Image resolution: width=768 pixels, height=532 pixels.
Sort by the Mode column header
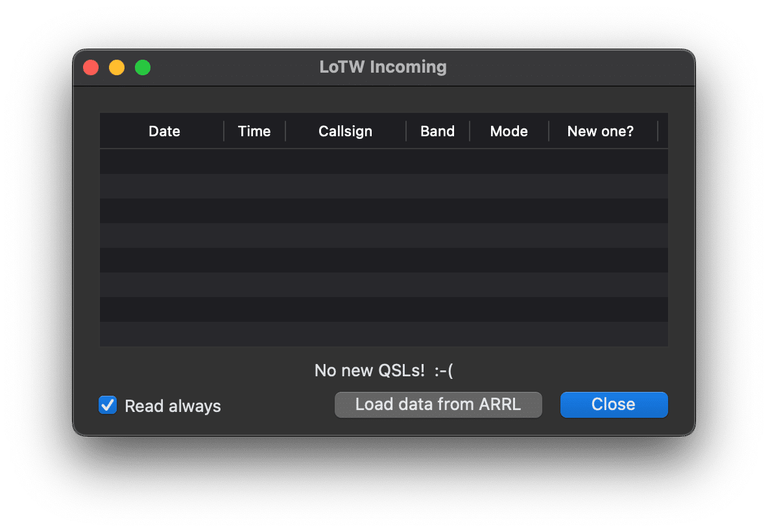tap(509, 131)
